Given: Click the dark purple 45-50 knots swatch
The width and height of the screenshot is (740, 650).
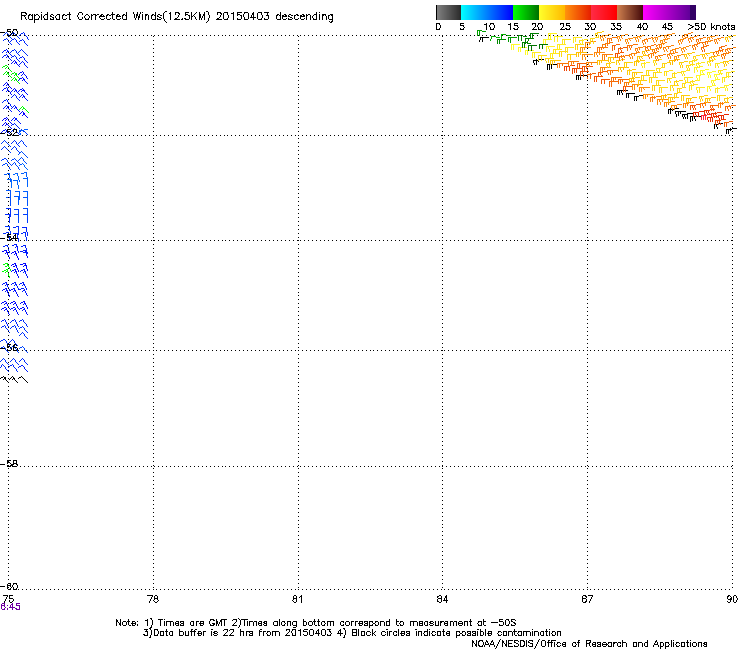Looking at the screenshot, I should (x=682, y=12).
